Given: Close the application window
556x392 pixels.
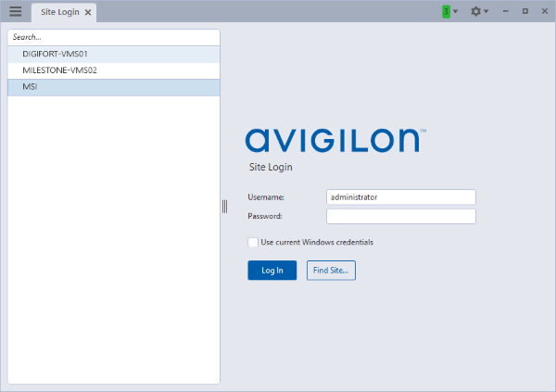Looking at the screenshot, I should [545, 12].
